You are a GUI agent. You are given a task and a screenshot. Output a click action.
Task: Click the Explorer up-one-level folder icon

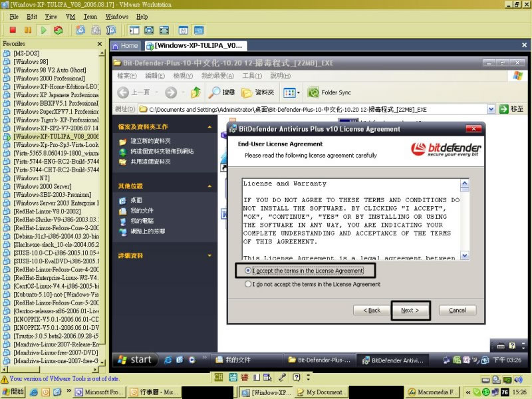click(x=196, y=92)
